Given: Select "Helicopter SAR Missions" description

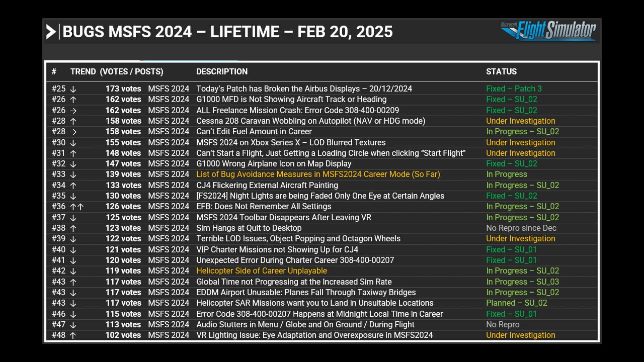Looking at the screenshot, I should [x=315, y=303].
